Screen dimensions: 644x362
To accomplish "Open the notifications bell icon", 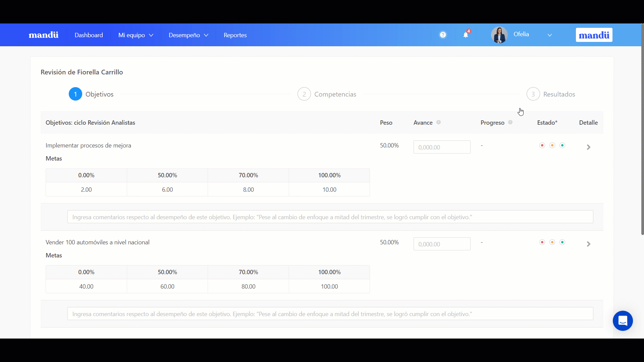I will [x=466, y=35].
